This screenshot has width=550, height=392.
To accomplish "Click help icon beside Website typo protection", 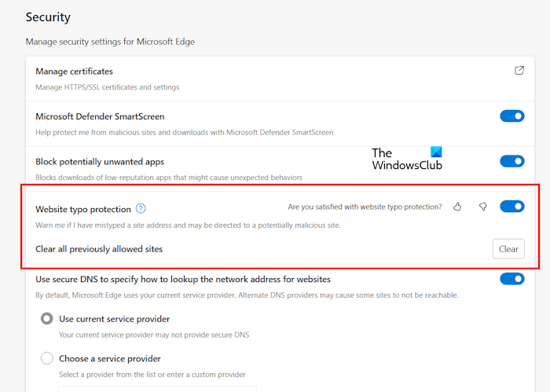I will pos(141,209).
